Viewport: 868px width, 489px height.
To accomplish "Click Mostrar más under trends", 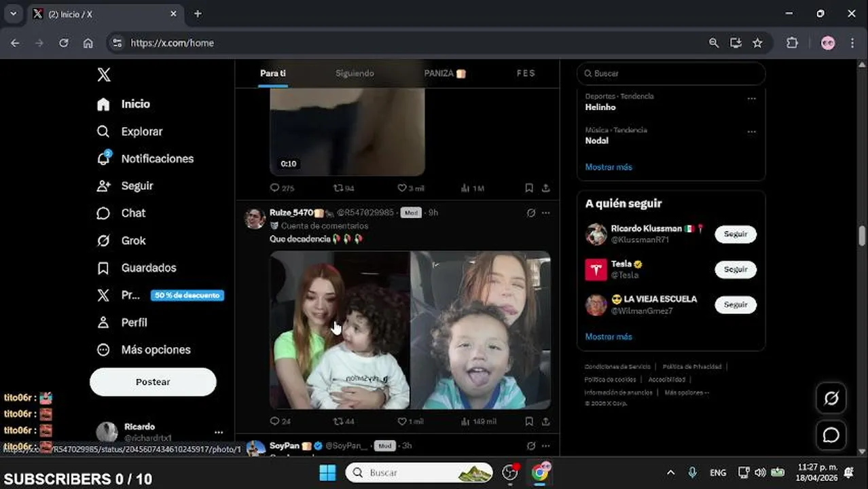I will (x=609, y=167).
